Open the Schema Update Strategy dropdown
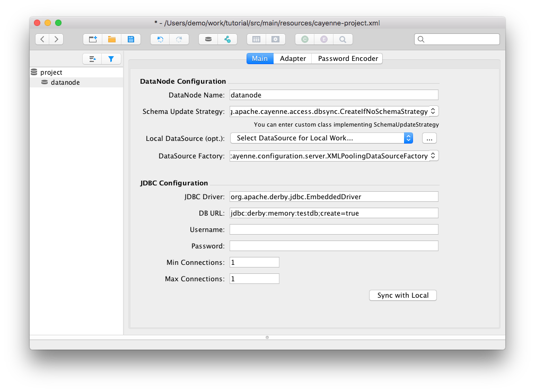This screenshot has height=392, width=535. pyautogui.click(x=433, y=111)
